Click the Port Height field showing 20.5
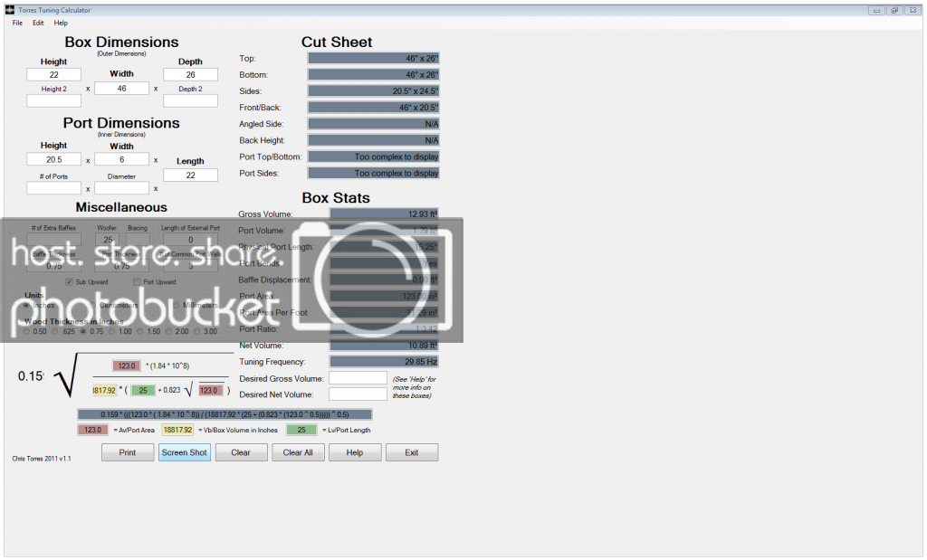Viewport: 927px width, 560px height. click(x=53, y=159)
